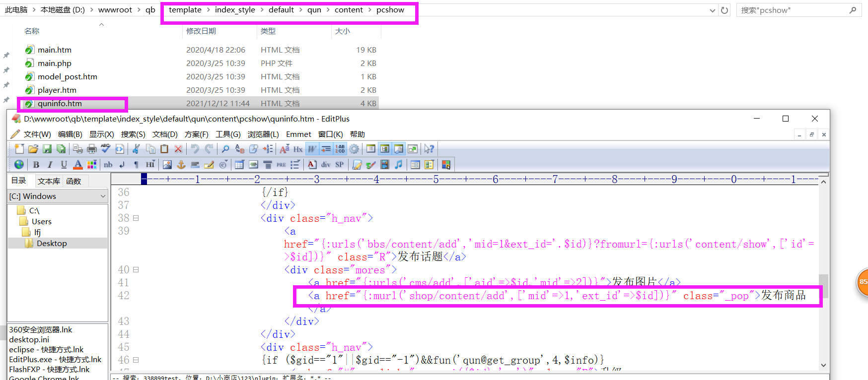The height and width of the screenshot is (380, 868).
Task: Insert hyperlink using the anchor icon
Action: (x=181, y=165)
